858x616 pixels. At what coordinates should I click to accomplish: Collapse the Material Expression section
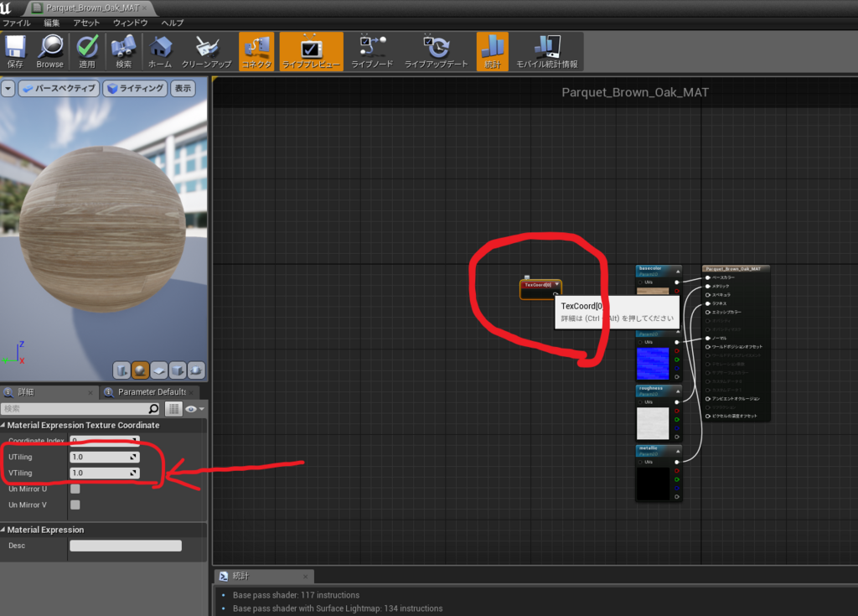(x=3, y=530)
